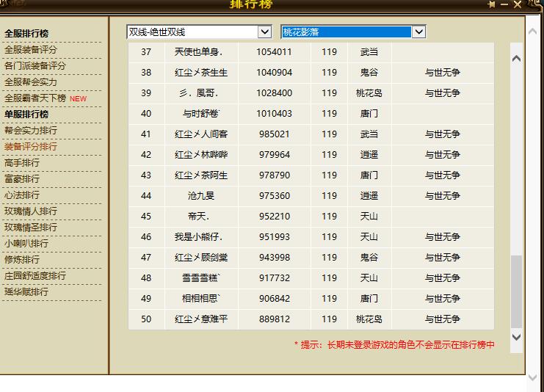Select player 红尘メ顾剑棠 at rank 47

201,258
